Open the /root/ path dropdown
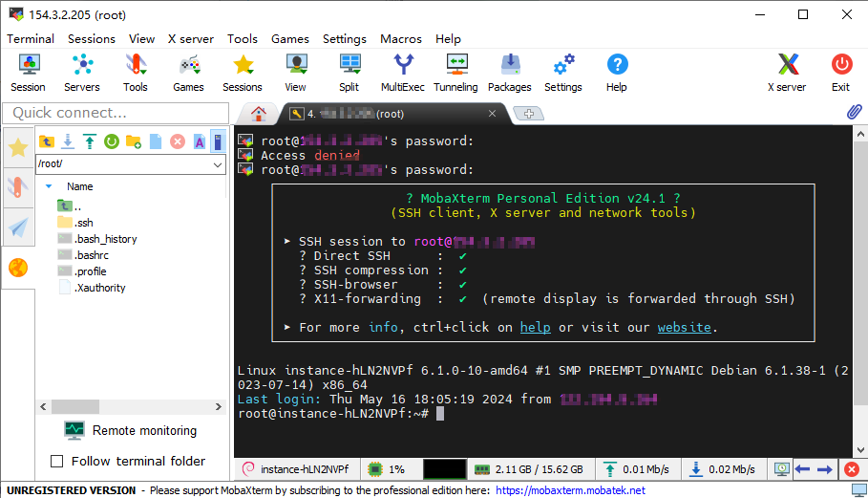The height and width of the screenshot is (498, 868). (217, 164)
